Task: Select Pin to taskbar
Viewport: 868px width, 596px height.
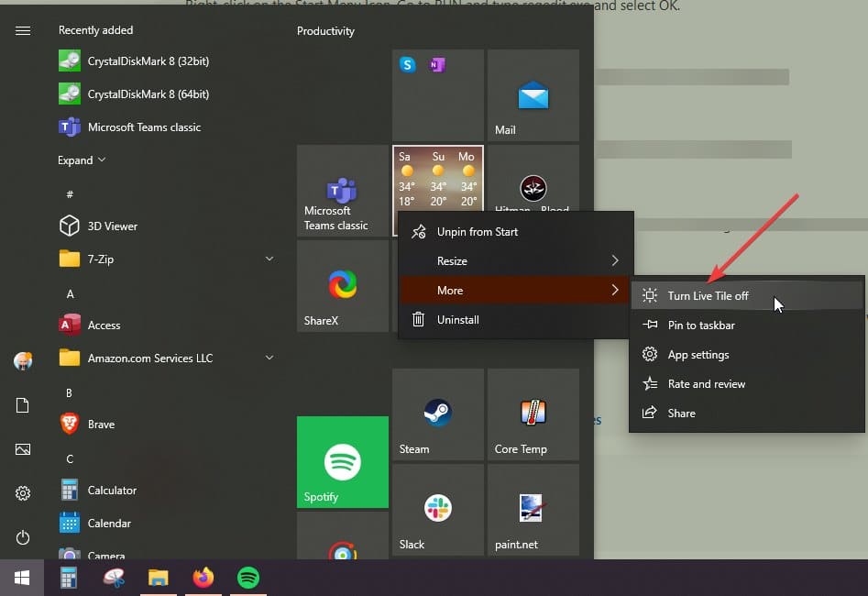Action: (747, 326)
